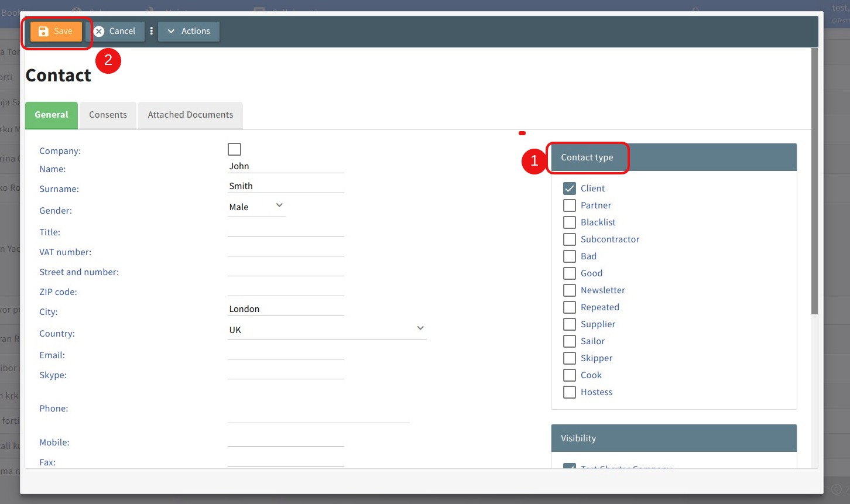Open the Consents tab
The width and height of the screenshot is (850, 504).
108,115
